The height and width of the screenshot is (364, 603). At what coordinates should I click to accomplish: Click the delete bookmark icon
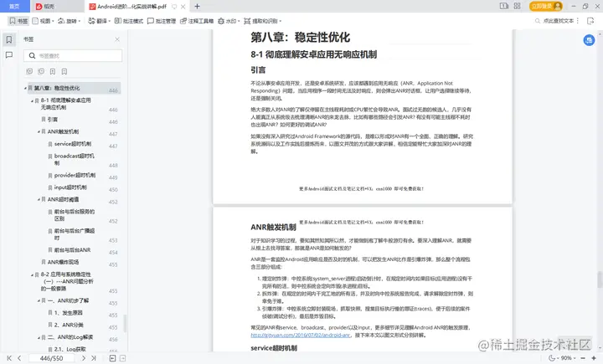(x=64, y=71)
